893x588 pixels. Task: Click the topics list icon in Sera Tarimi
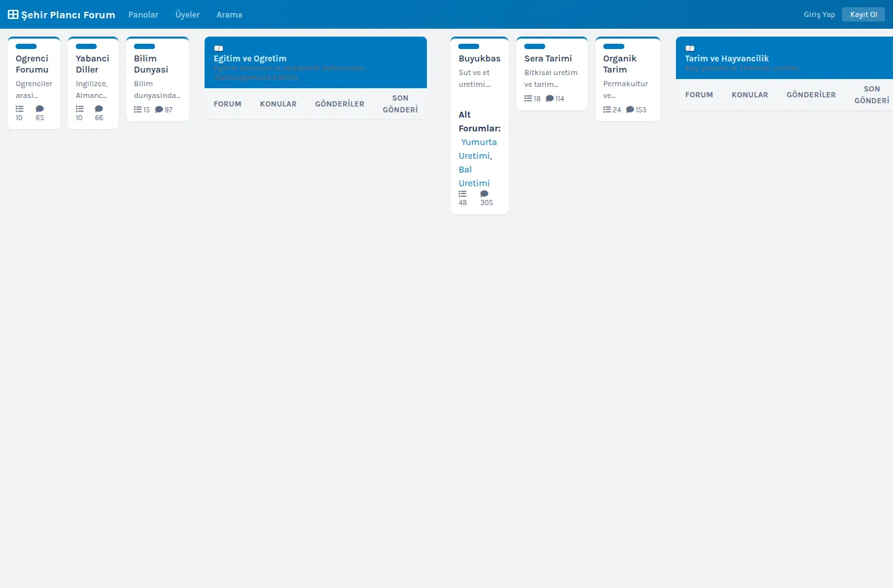click(x=528, y=99)
